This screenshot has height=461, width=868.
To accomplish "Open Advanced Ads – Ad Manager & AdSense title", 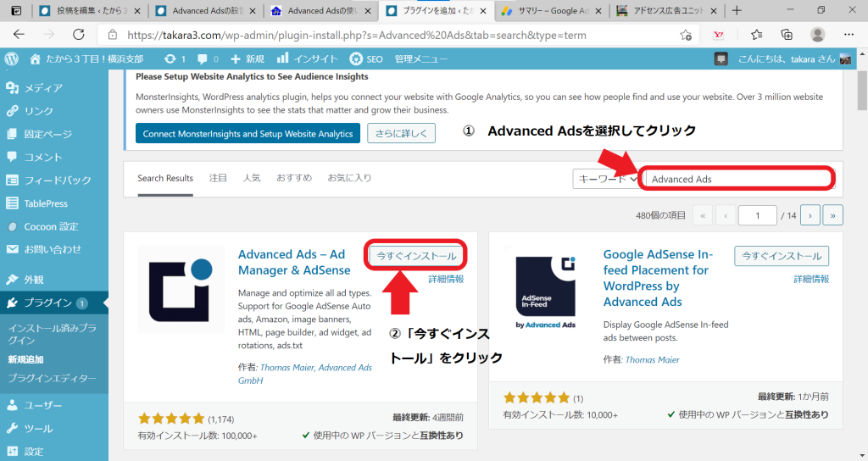I will coord(294,263).
